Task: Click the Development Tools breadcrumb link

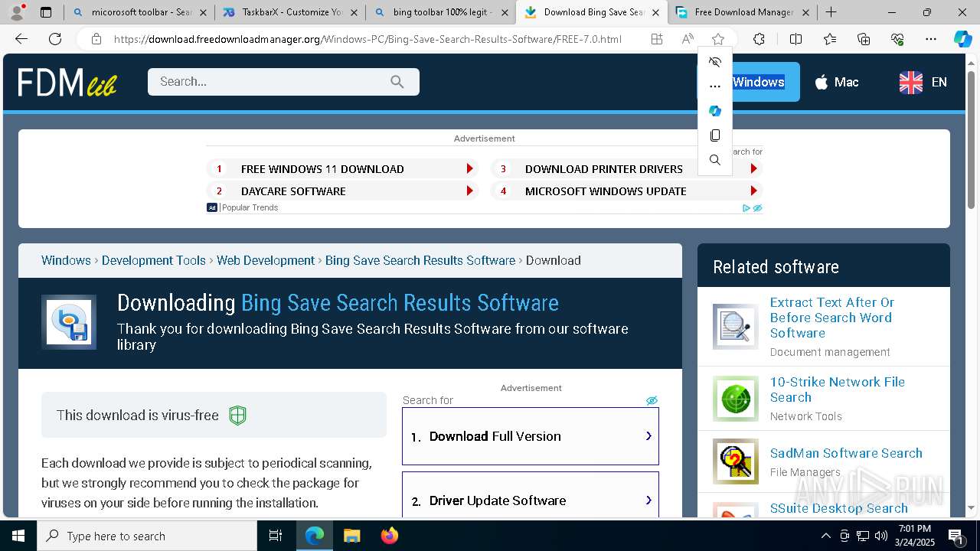Action: coord(154,260)
